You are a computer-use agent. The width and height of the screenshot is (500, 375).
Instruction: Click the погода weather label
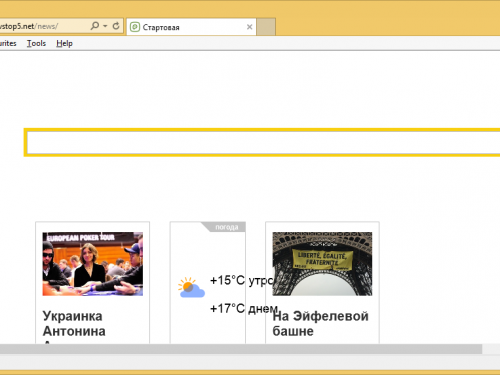pyautogui.click(x=227, y=227)
